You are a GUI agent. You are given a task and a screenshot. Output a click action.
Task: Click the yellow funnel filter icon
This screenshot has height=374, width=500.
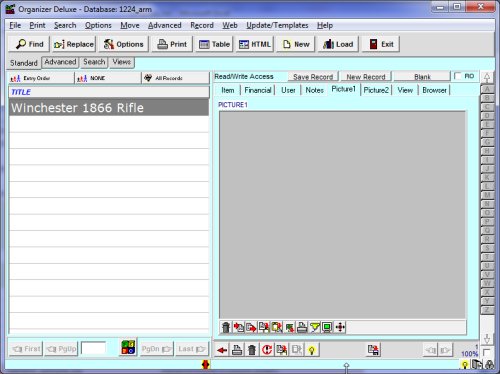[315, 327]
